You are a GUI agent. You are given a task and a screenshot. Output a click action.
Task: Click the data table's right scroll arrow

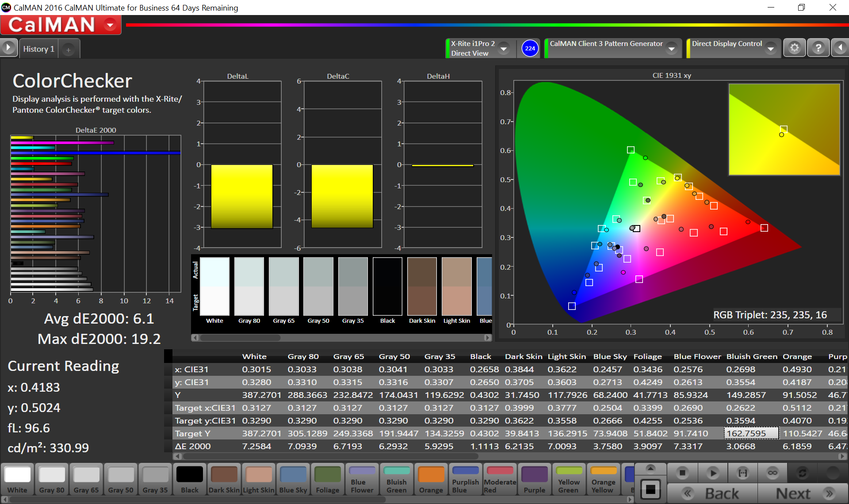pyautogui.click(x=842, y=456)
